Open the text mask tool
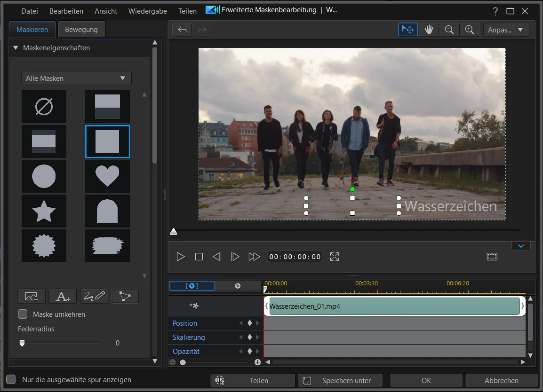 point(63,296)
